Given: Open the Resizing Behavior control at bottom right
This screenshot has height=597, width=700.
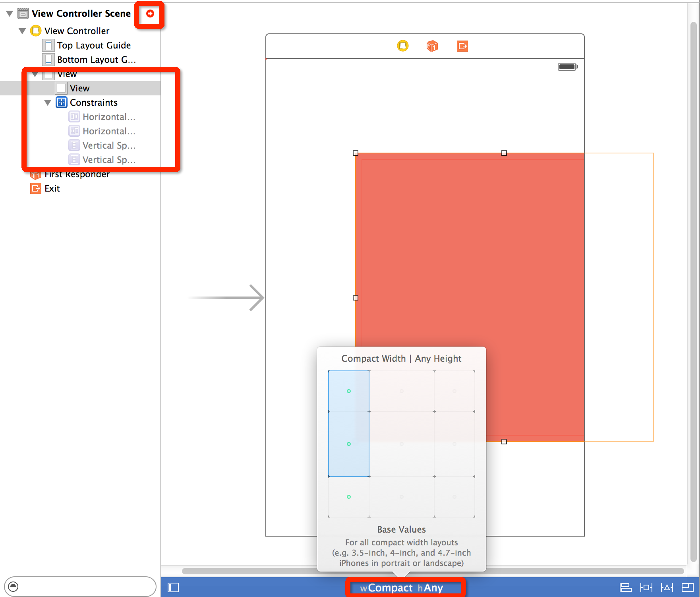Looking at the screenshot, I should tap(687, 588).
